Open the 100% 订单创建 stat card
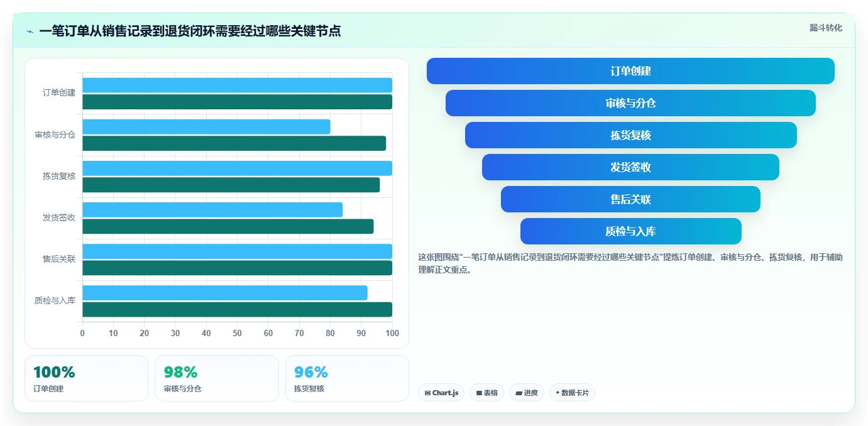This screenshot has height=426, width=868. (86, 378)
